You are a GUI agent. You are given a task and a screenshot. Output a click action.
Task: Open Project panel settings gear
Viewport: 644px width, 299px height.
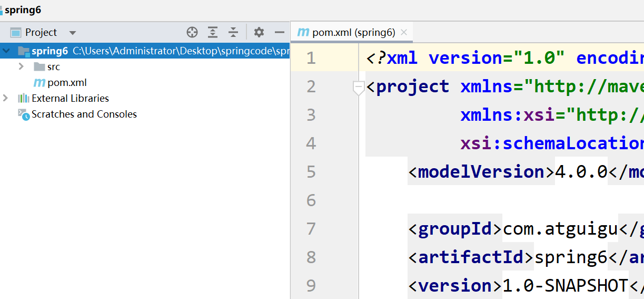click(x=259, y=32)
